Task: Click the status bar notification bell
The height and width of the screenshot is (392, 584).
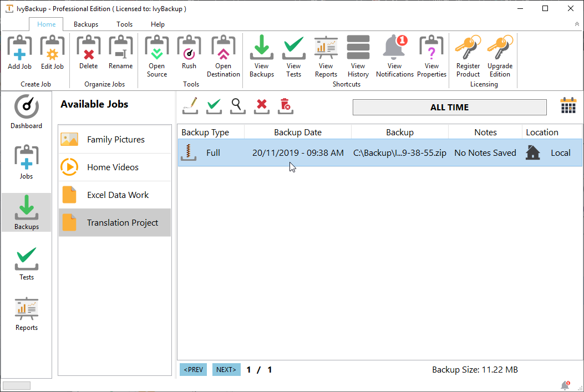Action: pos(565,385)
